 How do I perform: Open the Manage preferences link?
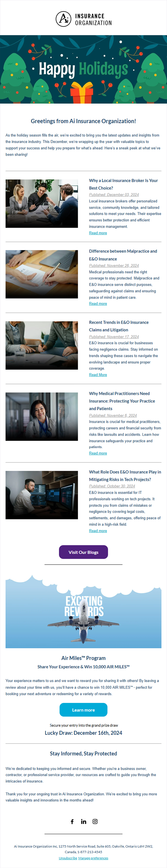click(x=93, y=858)
